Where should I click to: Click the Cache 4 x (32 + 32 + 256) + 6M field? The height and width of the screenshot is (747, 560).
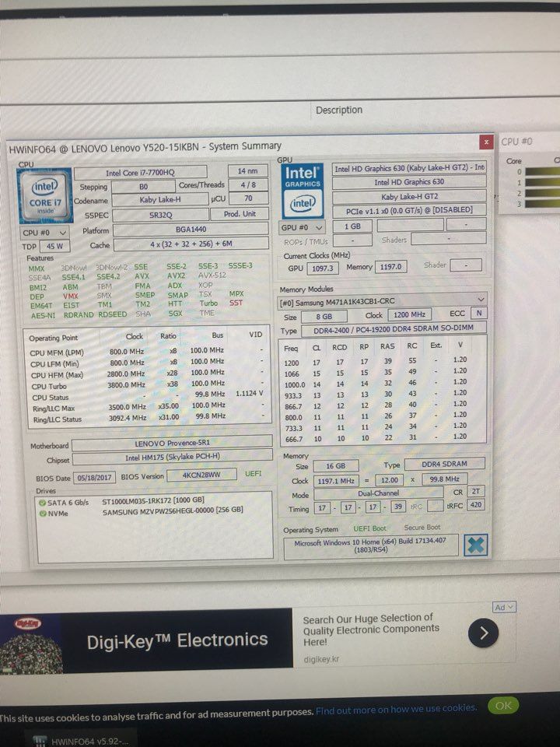coord(191,244)
